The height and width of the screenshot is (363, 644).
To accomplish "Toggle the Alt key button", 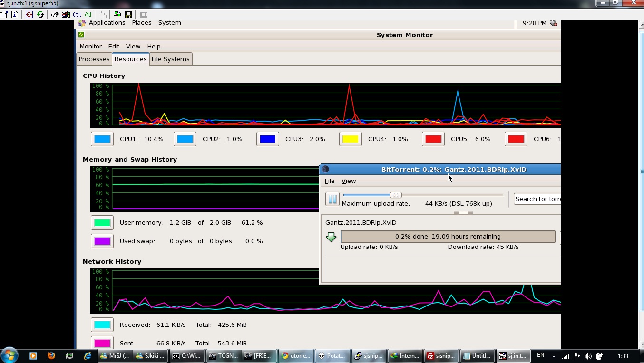I will coord(88,15).
